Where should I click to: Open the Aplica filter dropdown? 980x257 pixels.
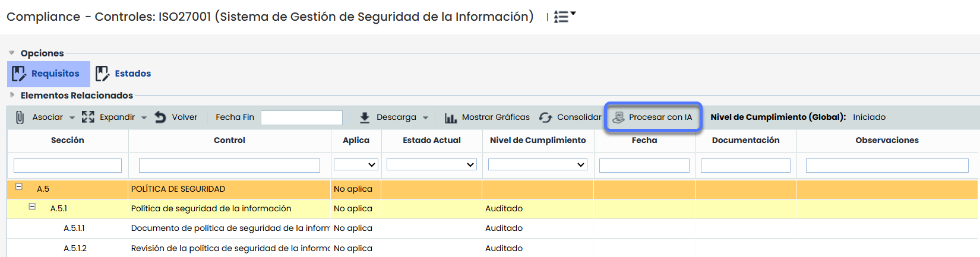click(356, 165)
